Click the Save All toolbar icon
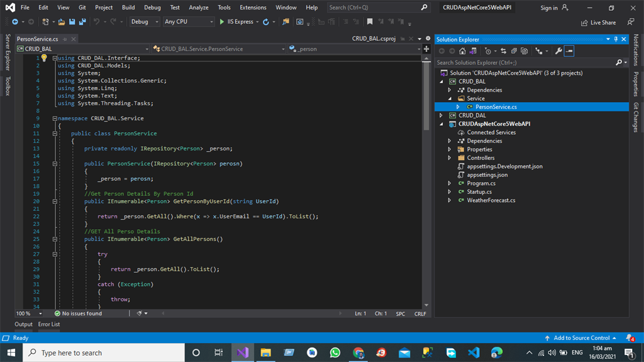The image size is (644, 362). coord(82,21)
